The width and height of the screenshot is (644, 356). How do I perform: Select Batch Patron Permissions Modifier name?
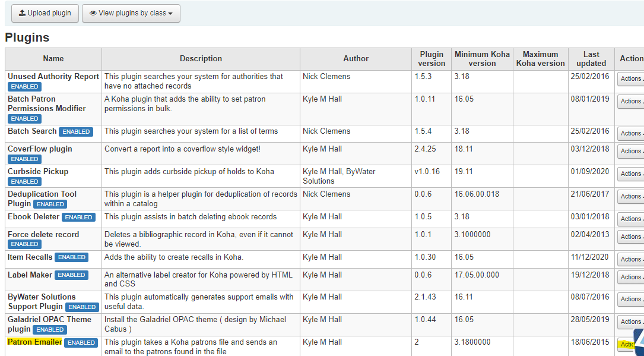pos(47,103)
